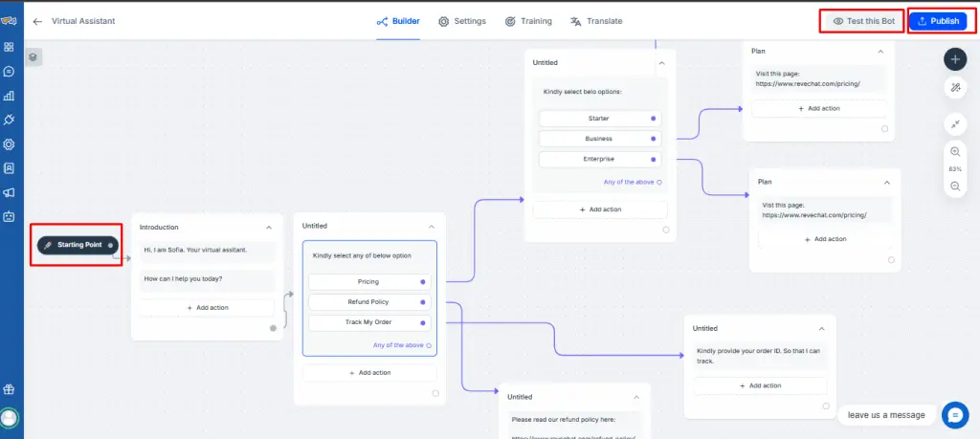Zoom in with the magnifier plus icon
This screenshot has width=980, height=439.
(955, 152)
